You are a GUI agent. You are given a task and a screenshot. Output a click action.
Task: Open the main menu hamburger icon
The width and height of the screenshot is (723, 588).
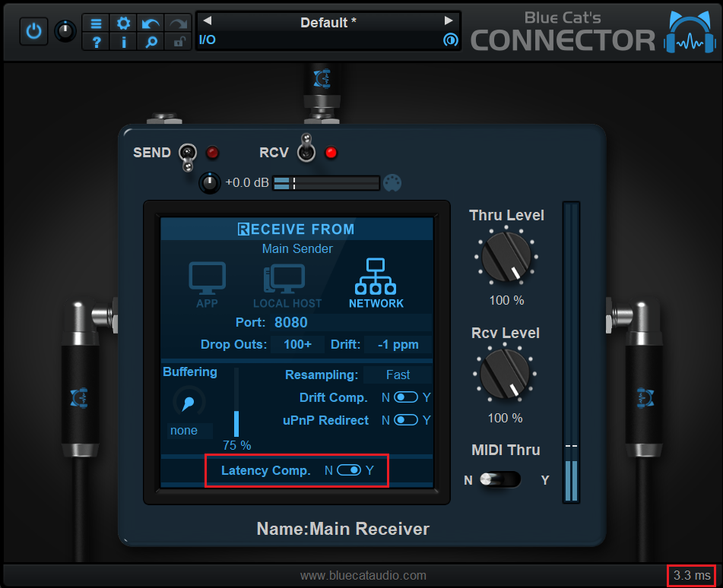point(96,23)
